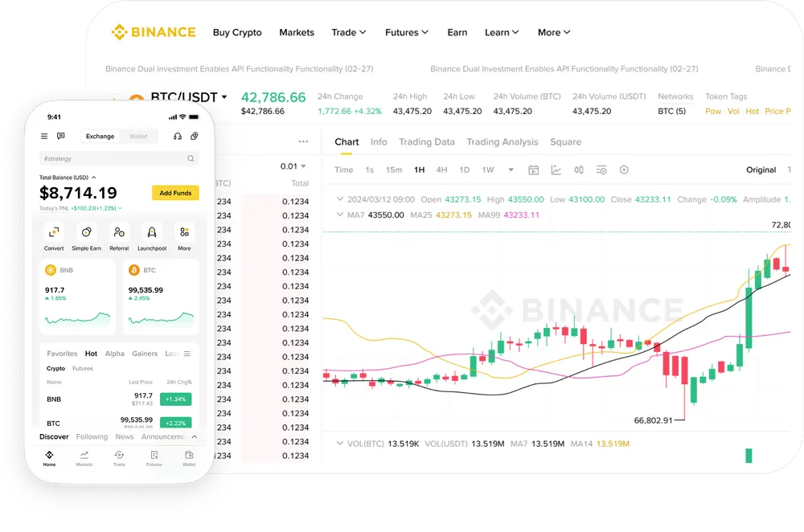Collapse the VOL(BTC) indicator row chevron
The height and width of the screenshot is (532, 804).
pyautogui.click(x=339, y=444)
